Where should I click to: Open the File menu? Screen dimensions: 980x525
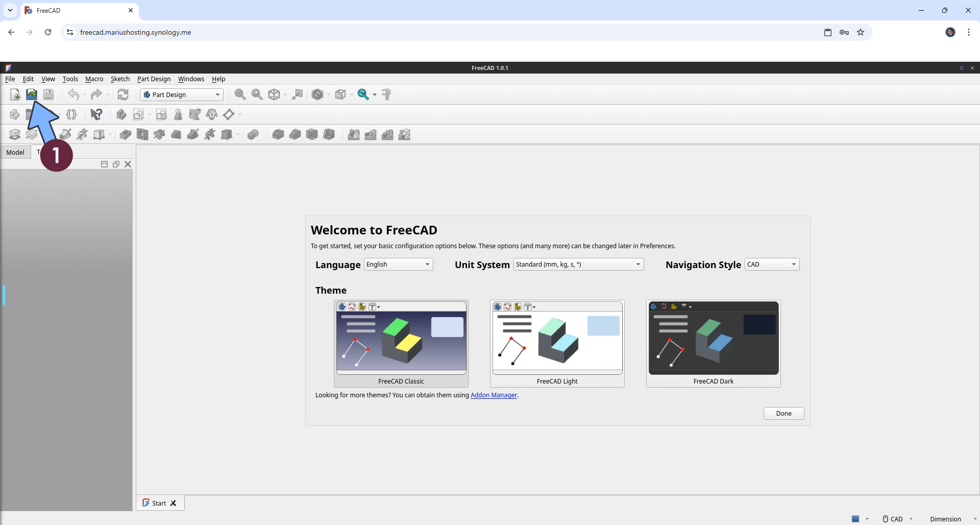[x=10, y=79]
